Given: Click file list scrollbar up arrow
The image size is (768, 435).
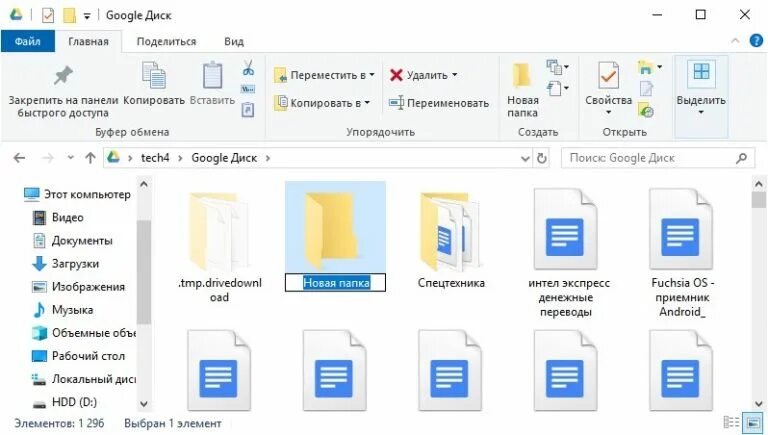Looking at the screenshot, I should click(758, 184).
